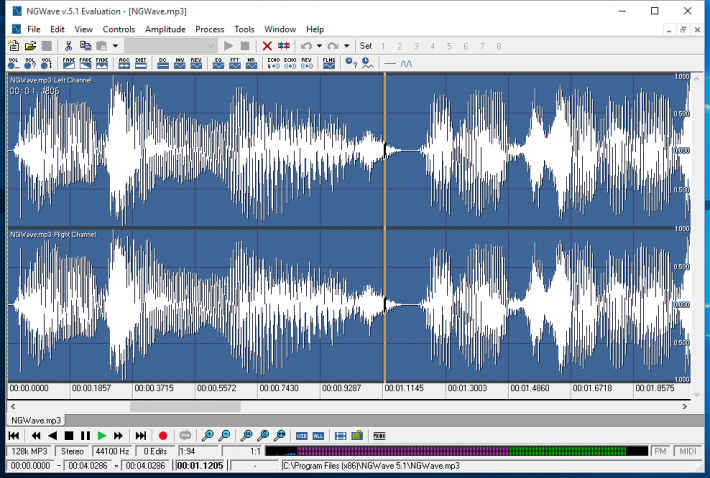This screenshot has height=478, width=710.
Task: Click the third VOL adjust icon
Action: pyautogui.click(x=46, y=63)
